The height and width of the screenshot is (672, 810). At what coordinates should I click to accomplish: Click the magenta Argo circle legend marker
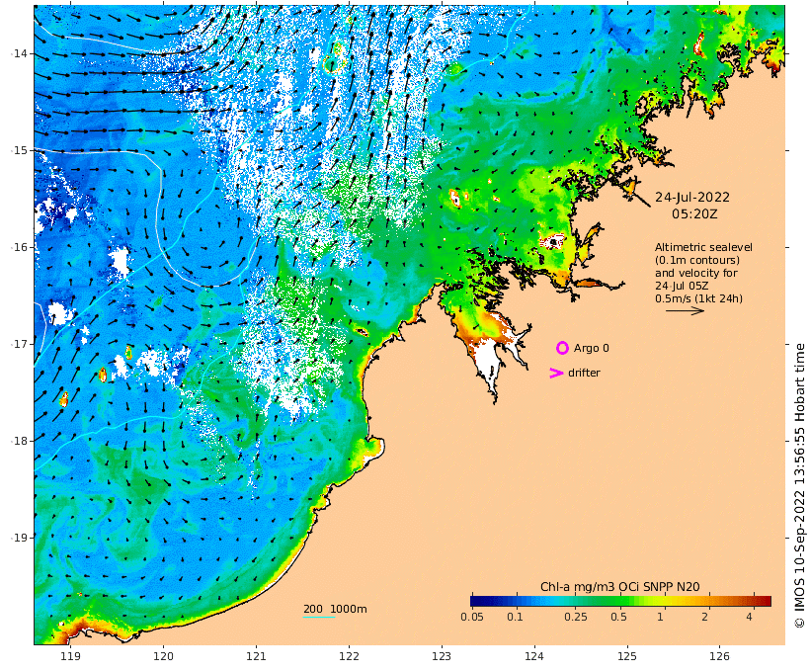tap(562, 348)
